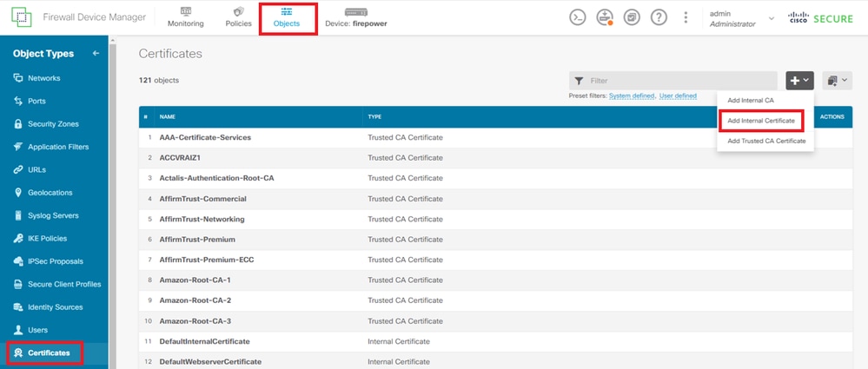Click the IPSec Proposals icon
This screenshot has width=868, height=369.
tap(18, 261)
